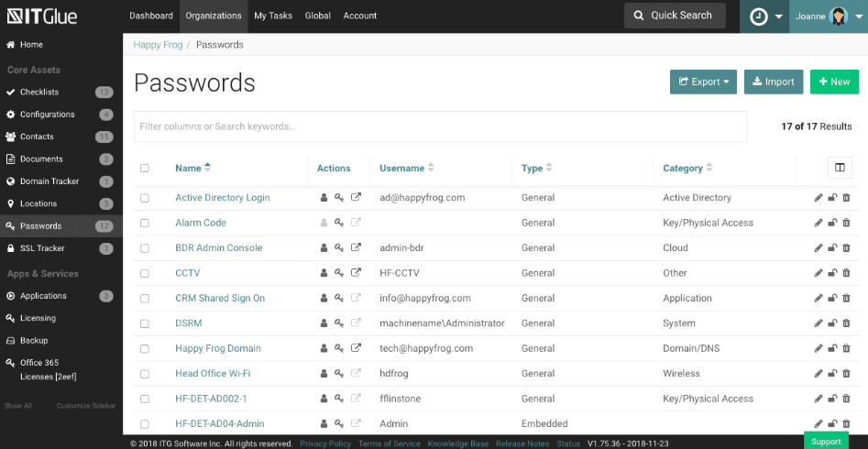Check the CCTV row checkbox

[145, 273]
